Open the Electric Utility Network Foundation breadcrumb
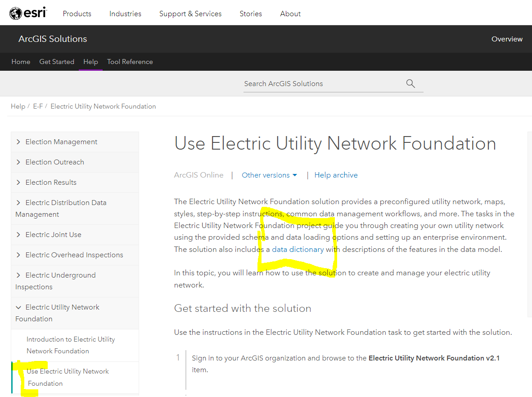This screenshot has width=532, height=397. [103, 106]
